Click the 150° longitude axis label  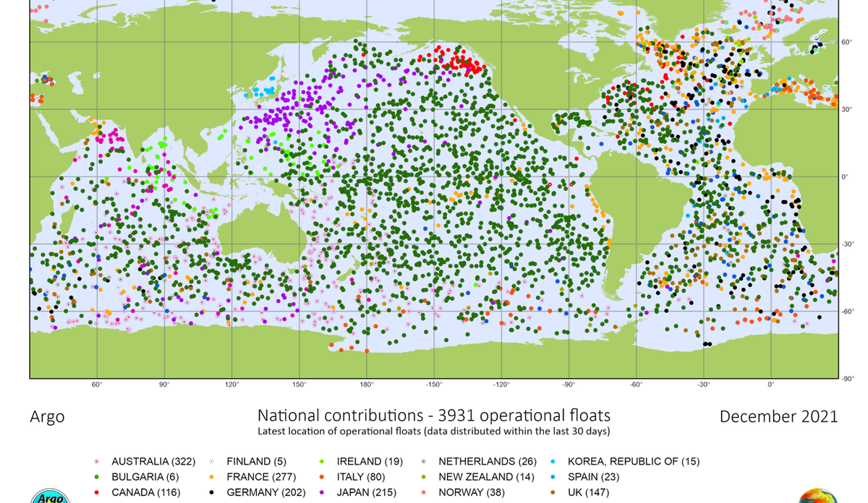[299, 384]
